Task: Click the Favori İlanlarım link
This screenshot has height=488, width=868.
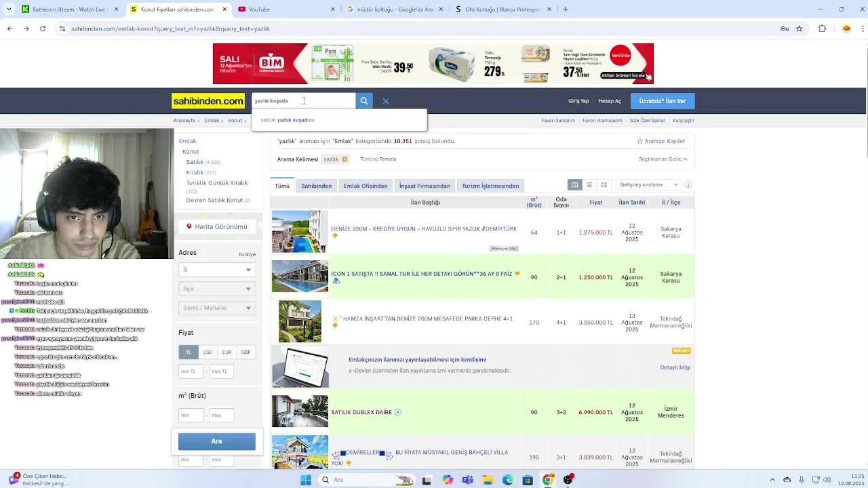Action: (x=558, y=121)
